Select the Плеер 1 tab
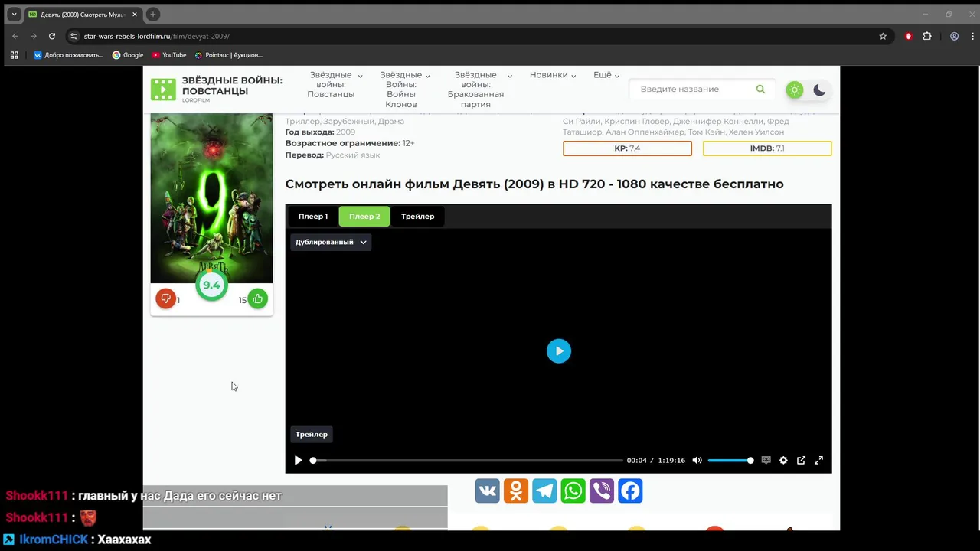Viewport: 980px width, 551px height. click(x=313, y=217)
